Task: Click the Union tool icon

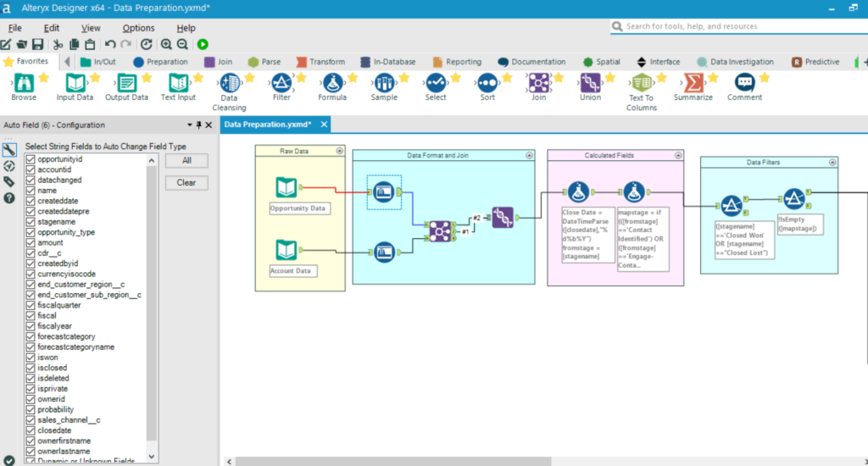Action: tap(590, 83)
